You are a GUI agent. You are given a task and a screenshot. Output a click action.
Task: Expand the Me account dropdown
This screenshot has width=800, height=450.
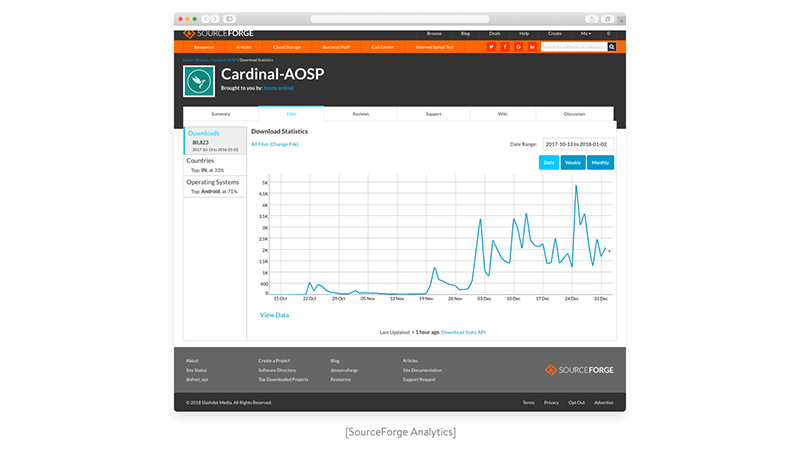(x=586, y=34)
